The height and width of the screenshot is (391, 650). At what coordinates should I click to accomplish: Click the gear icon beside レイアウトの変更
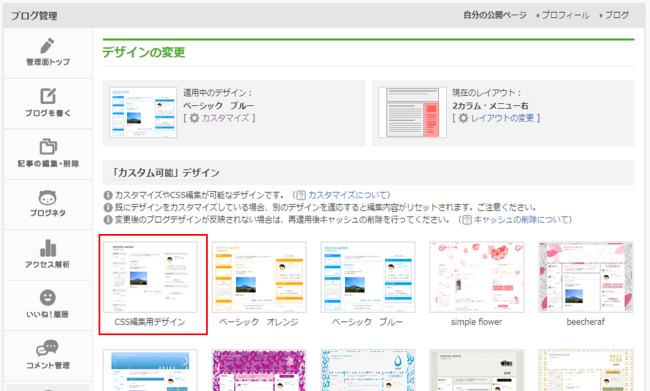pos(463,118)
